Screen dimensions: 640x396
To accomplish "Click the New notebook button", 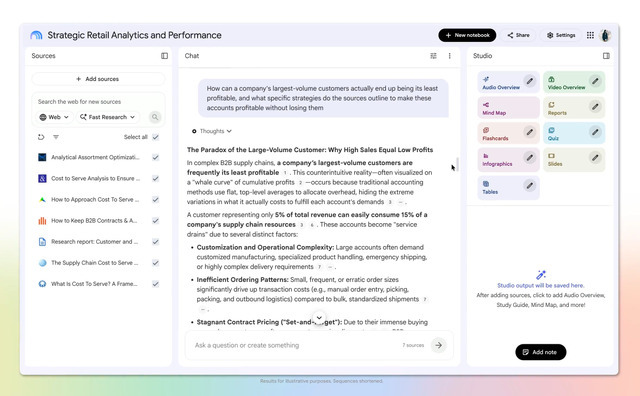I will [467, 35].
